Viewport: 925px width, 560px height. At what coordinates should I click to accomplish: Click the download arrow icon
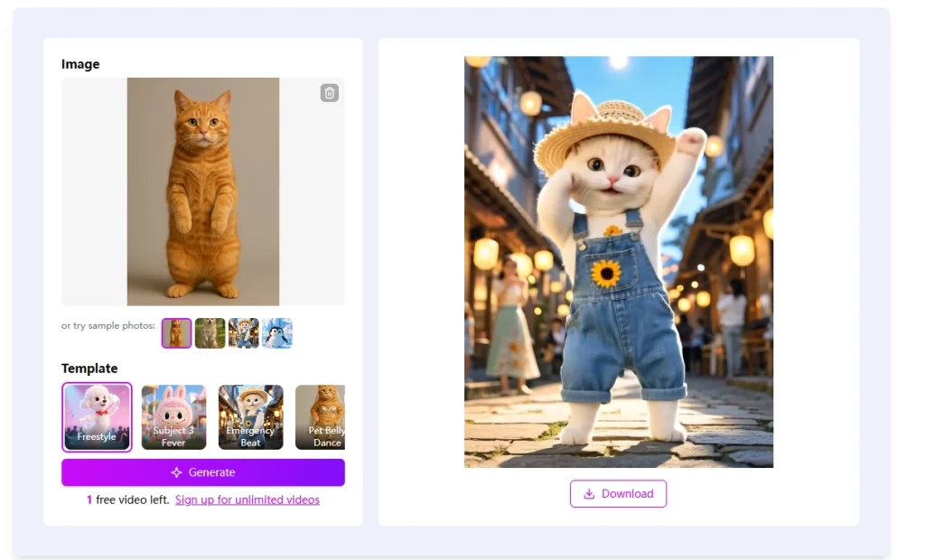(x=589, y=494)
